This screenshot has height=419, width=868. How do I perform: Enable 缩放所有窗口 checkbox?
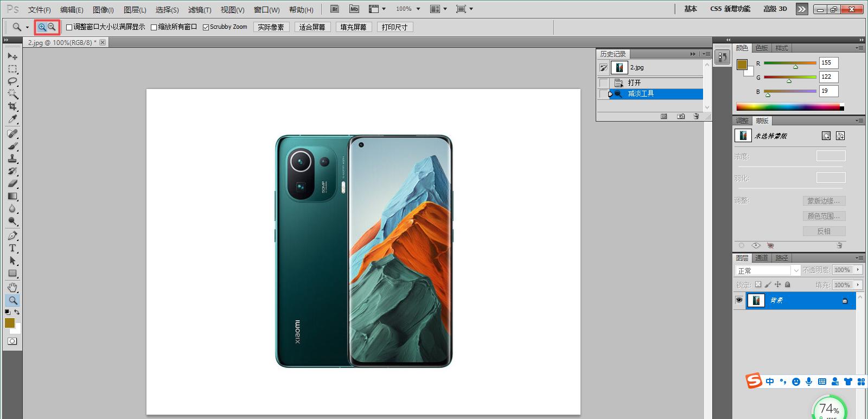click(154, 27)
